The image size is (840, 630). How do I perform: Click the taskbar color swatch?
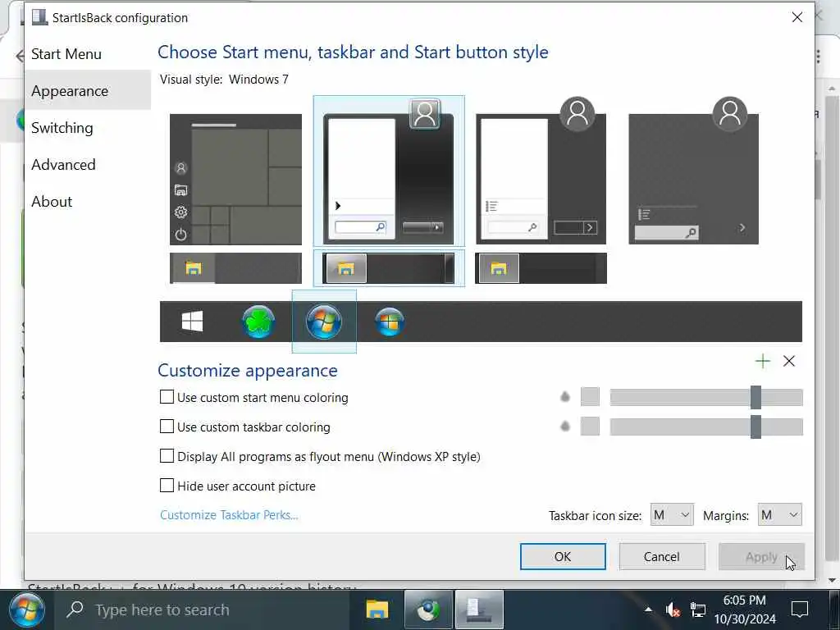[590, 427]
